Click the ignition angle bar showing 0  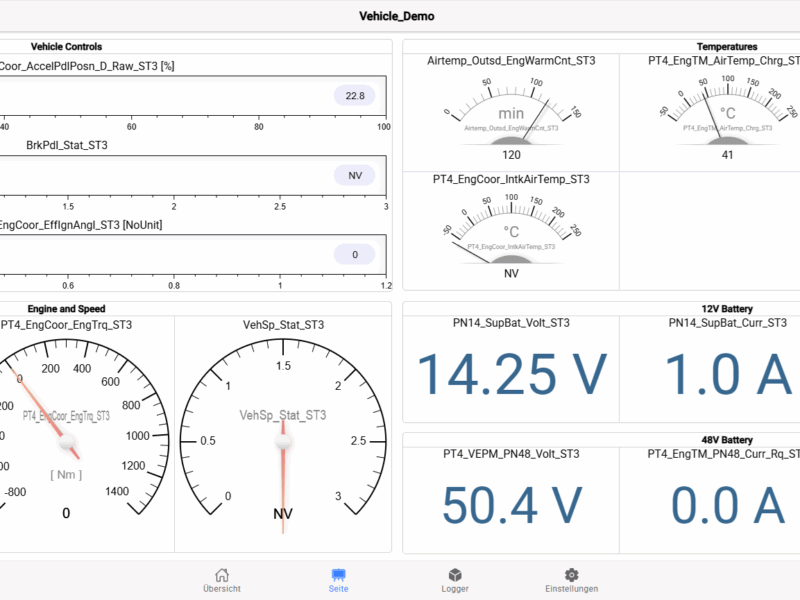point(190,254)
